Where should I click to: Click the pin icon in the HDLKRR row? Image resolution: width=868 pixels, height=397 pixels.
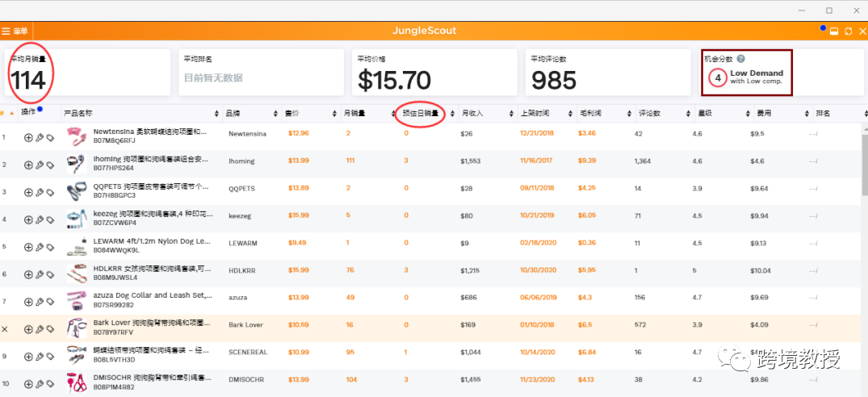(40, 274)
